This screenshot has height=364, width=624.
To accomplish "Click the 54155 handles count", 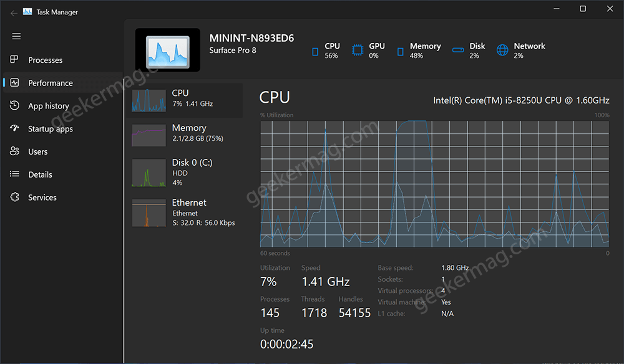I will (x=354, y=313).
